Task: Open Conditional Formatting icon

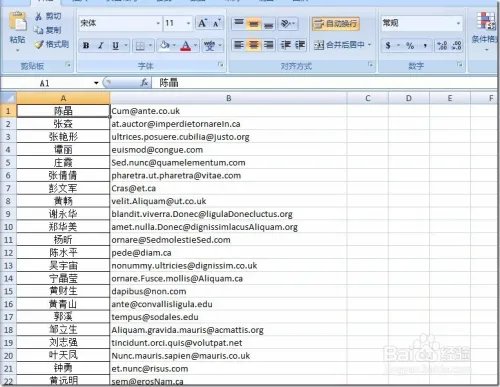Action: (x=485, y=21)
